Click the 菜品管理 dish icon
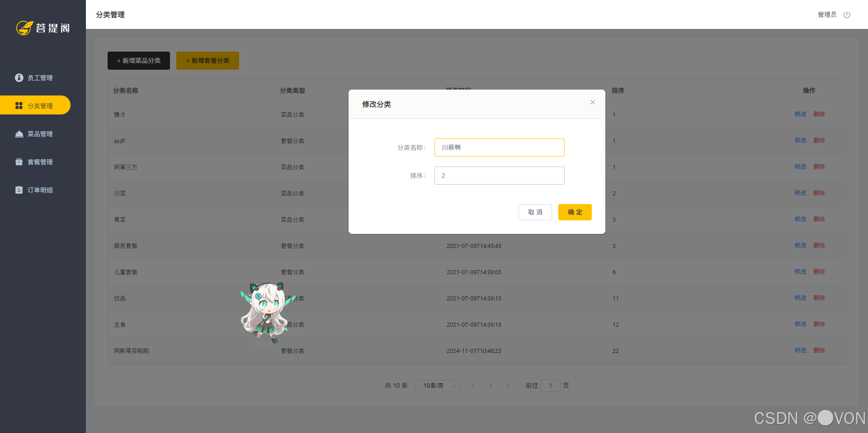 19,134
